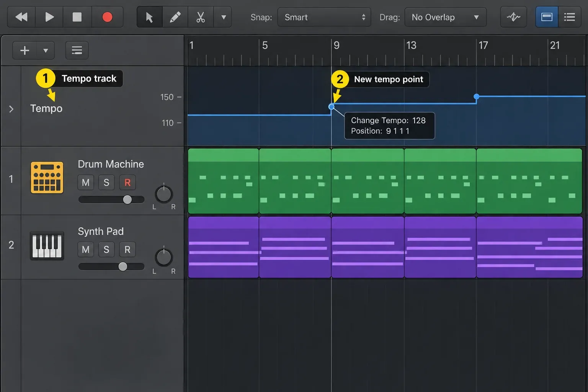
Task: Record-enable the Synth Pad track
Action: coord(127,250)
